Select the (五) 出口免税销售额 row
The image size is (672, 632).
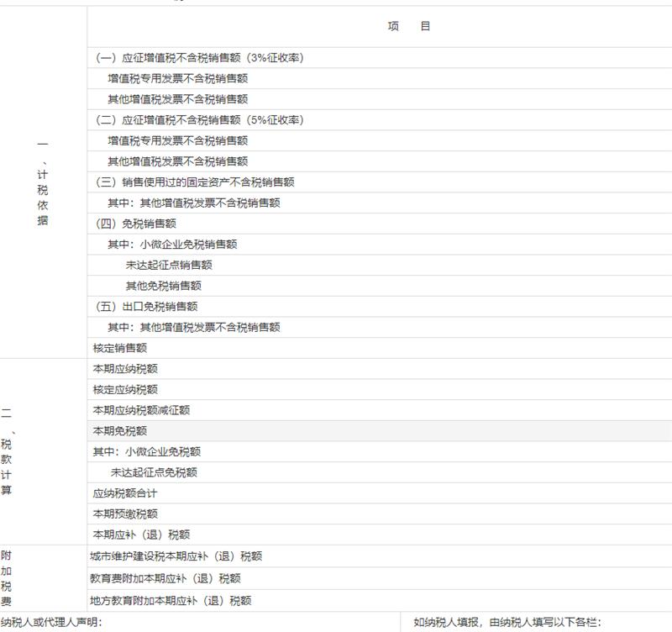147,307
